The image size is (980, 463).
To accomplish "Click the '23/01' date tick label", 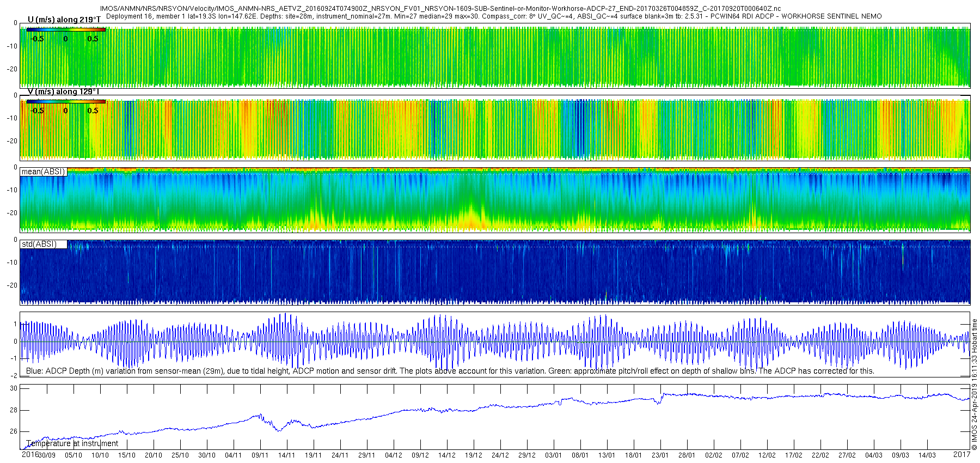I will (x=660, y=455).
